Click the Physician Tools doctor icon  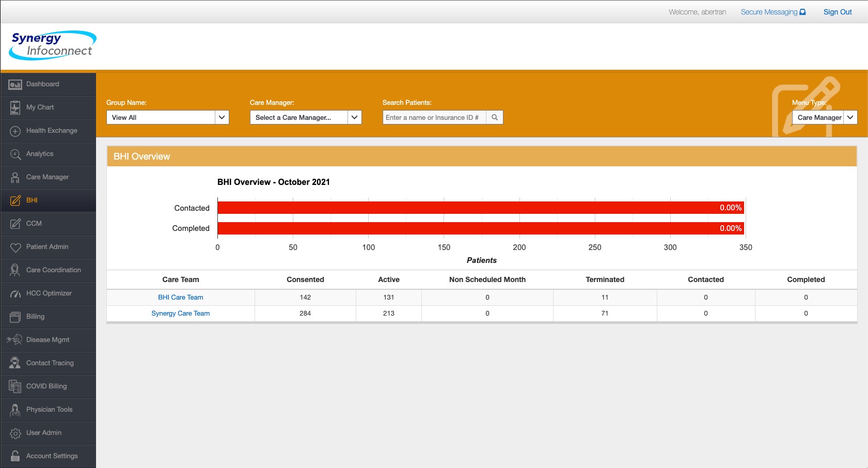(x=15, y=410)
